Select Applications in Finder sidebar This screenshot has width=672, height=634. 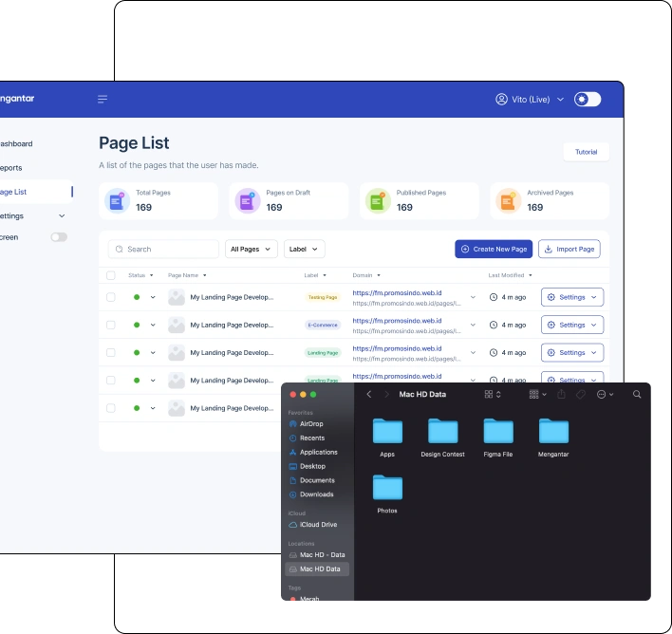[x=318, y=453]
